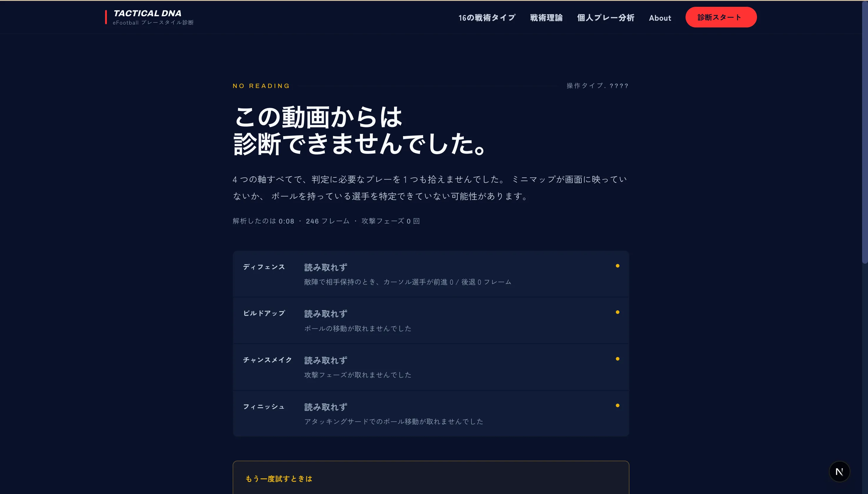Open the 個人プレー分析 nav item

[x=606, y=18]
